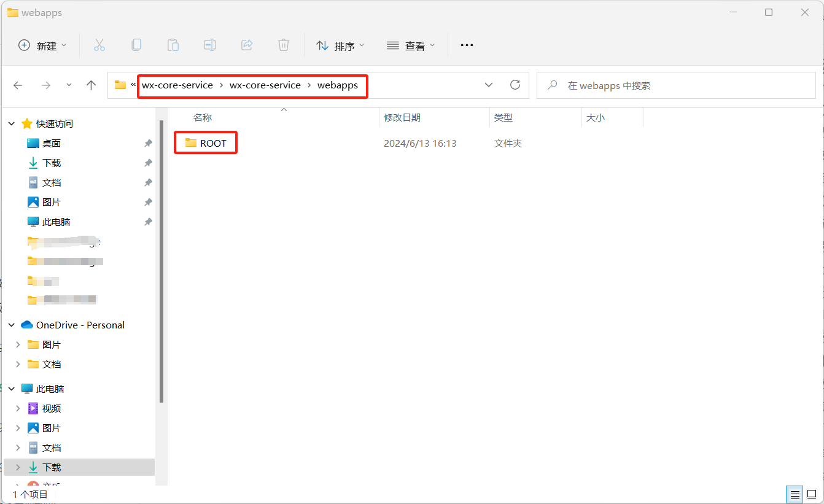
Task: Click the date 2024/6/13 16:13
Action: coord(420,143)
